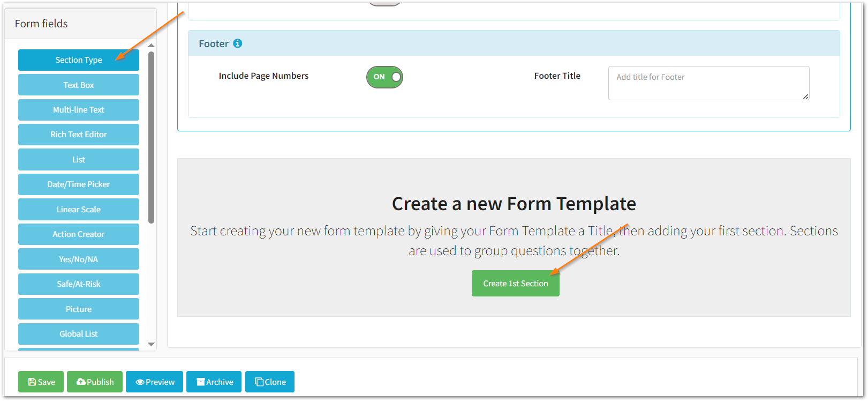Click the Archive box icon
This screenshot has width=868, height=401.
pyautogui.click(x=201, y=382)
